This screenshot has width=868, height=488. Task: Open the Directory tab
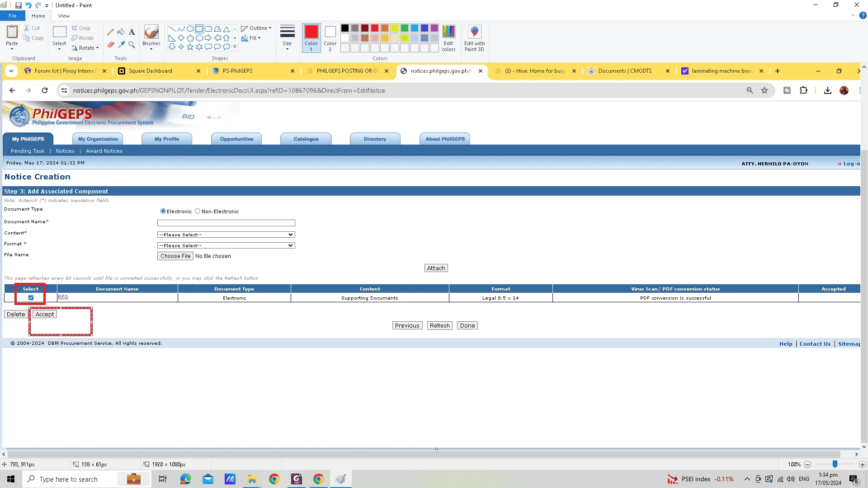(375, 139)
